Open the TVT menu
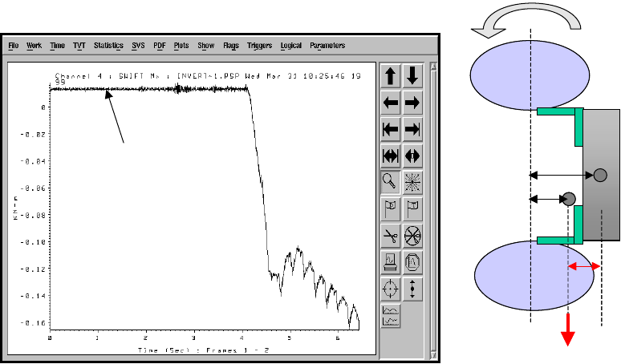This screenshot has height=364, width=621. pos(79,46)
